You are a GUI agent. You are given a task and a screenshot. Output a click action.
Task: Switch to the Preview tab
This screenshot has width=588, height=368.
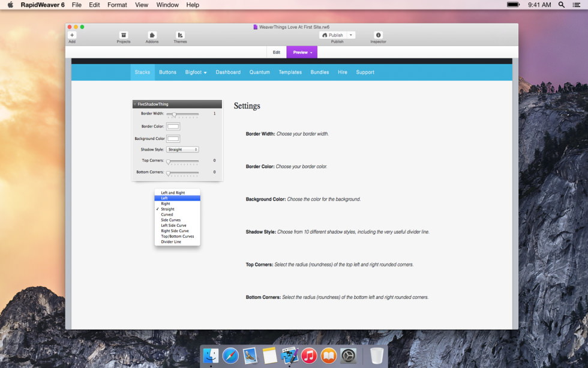[x=302, y=52]
